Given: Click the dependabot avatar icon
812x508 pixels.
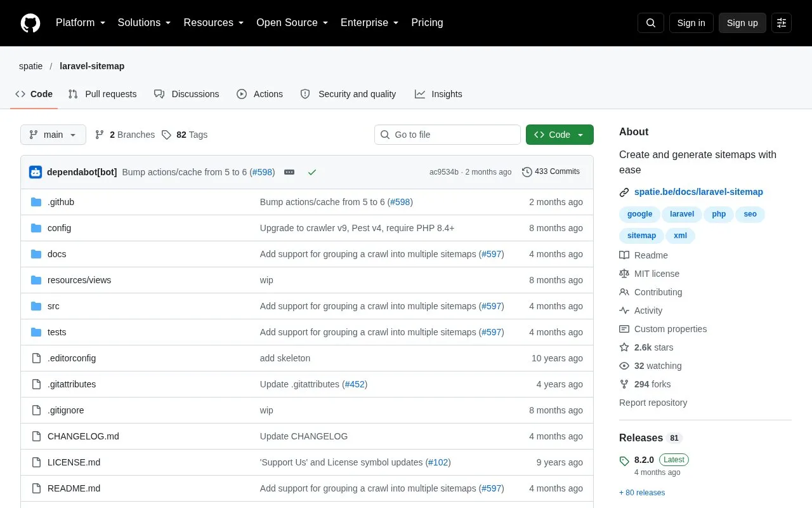Looking at the screenshot, I should 36,172.
